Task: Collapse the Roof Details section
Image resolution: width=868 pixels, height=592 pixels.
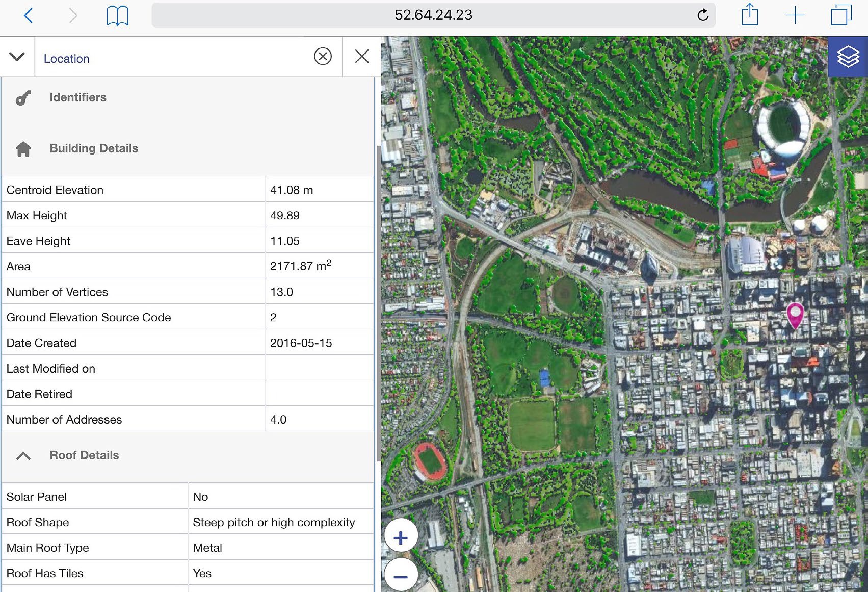Action: click(23, 455)
